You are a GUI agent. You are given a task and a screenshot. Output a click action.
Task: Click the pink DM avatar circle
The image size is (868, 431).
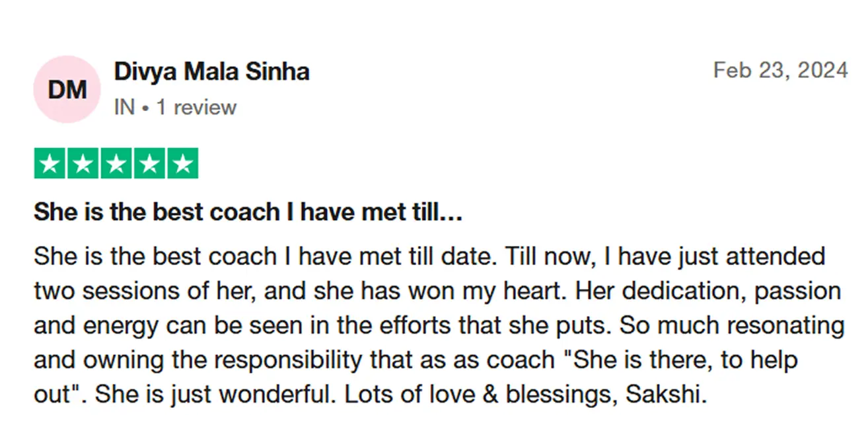[x=66, y=89]
